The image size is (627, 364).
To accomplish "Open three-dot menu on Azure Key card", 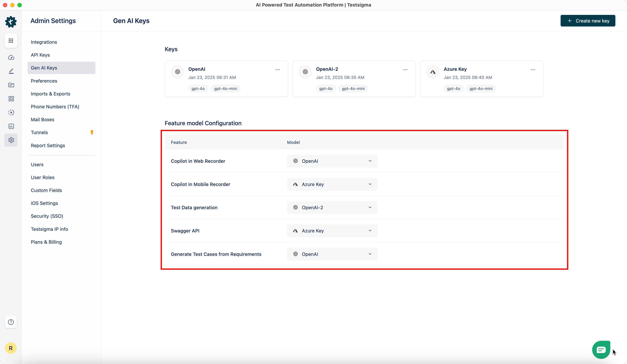I will tap(533, 70).
